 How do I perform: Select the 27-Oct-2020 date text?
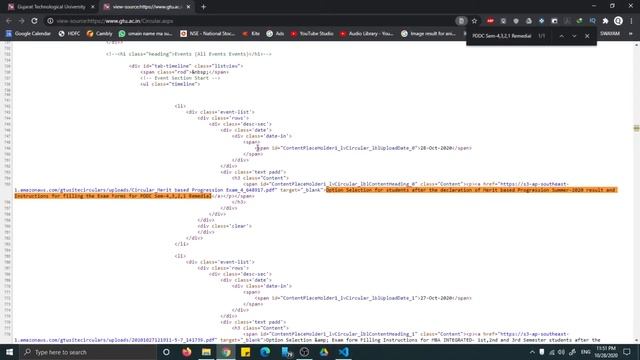coord(436,298)
